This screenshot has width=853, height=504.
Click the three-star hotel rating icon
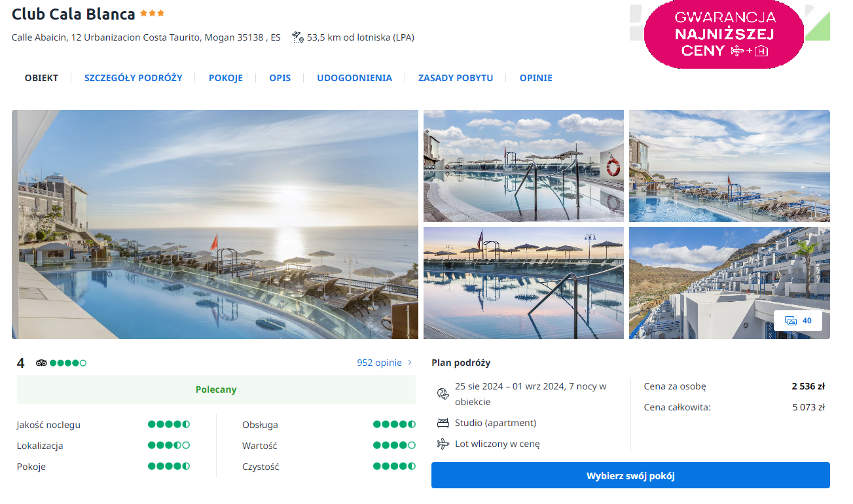(152, 14)
